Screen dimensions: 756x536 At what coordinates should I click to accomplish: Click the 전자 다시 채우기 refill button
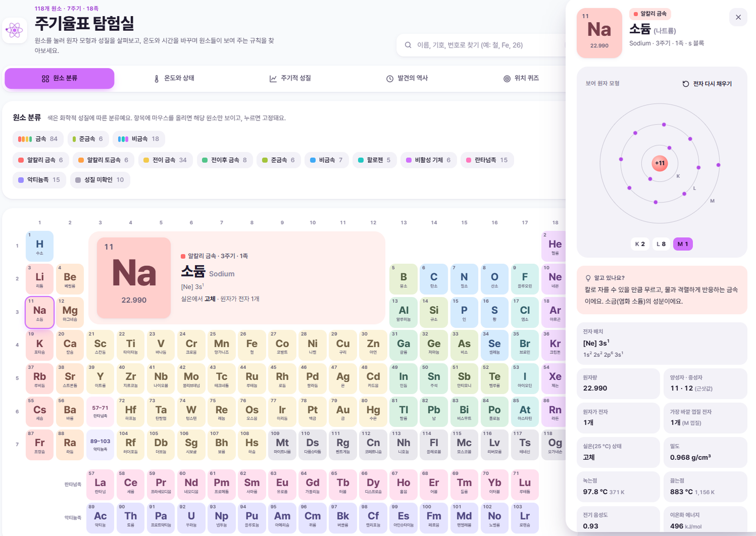click(707, 84)
